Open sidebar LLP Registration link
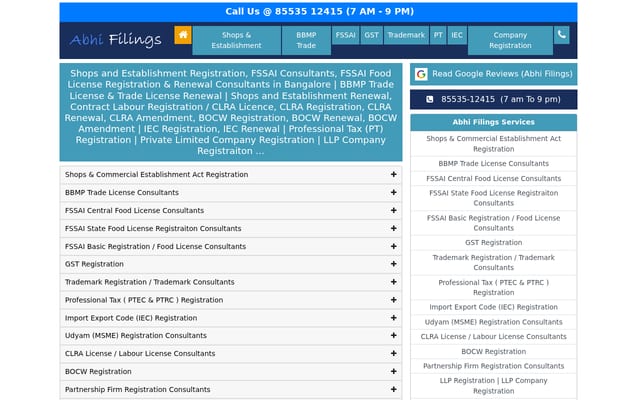 [x=493, y=386]
